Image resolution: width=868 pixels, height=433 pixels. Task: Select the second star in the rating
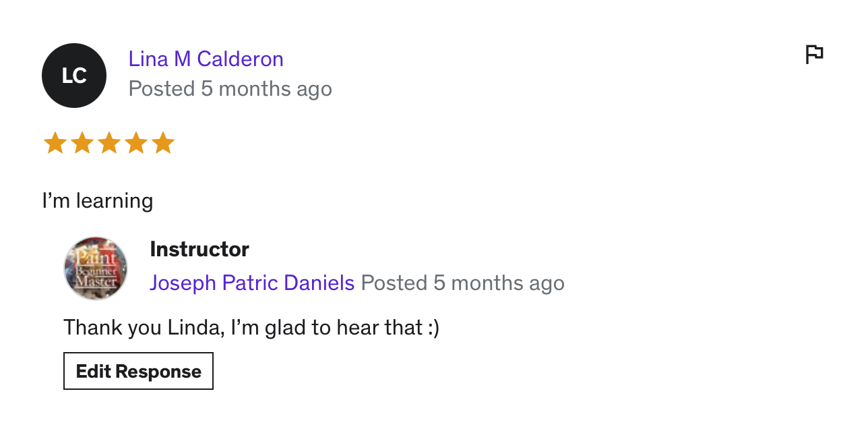tap(82, 143)
